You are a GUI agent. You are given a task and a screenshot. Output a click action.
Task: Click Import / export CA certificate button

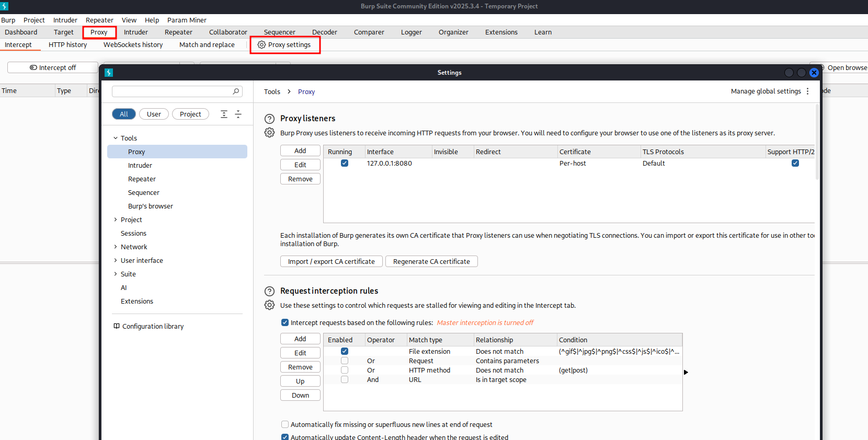point(332,261)
